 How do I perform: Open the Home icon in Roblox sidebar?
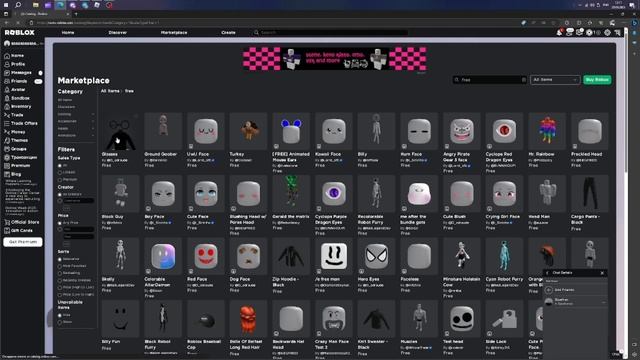(x=7, y=56)
